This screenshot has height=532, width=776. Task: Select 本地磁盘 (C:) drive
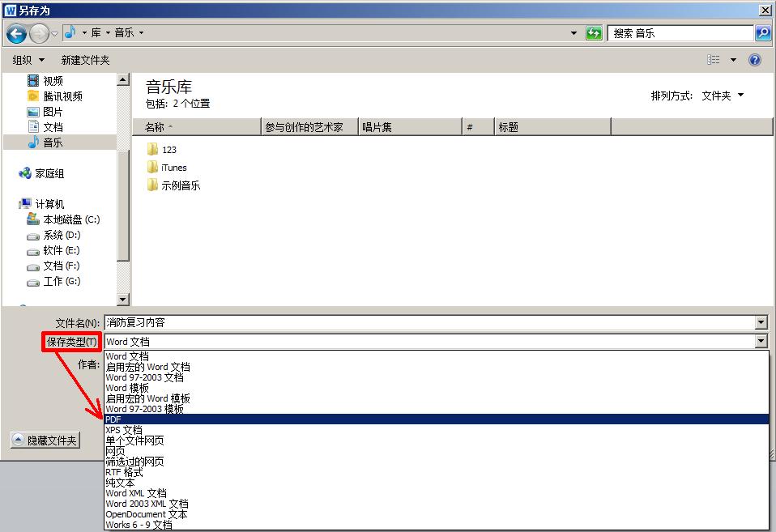click(x=71, y=219)
